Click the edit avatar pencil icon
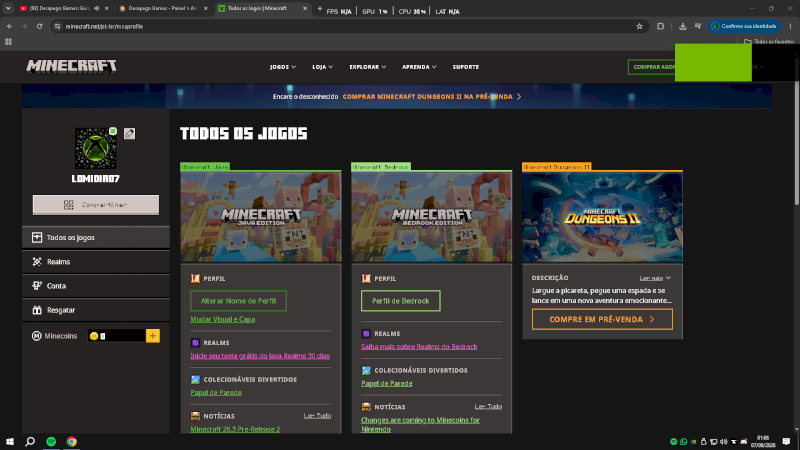The width and height of the screenshot is (800, 450). pos(130,134)
